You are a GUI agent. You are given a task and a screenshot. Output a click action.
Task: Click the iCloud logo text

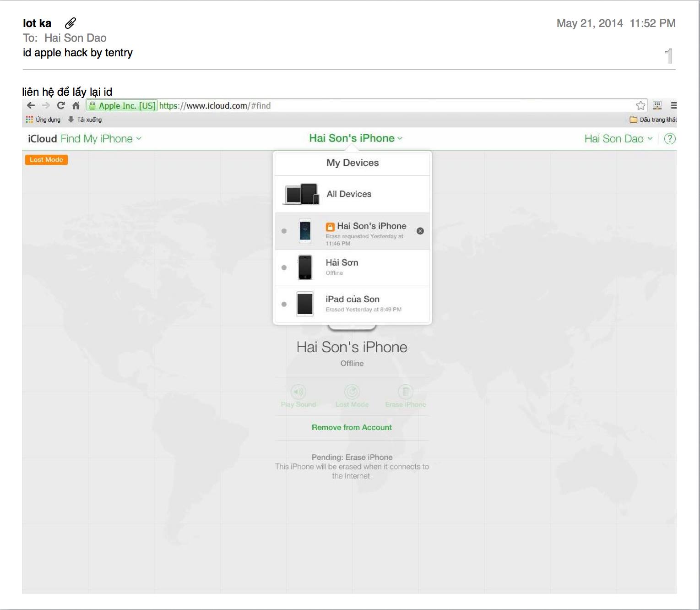pyautogui.click(x=42, y=139)
